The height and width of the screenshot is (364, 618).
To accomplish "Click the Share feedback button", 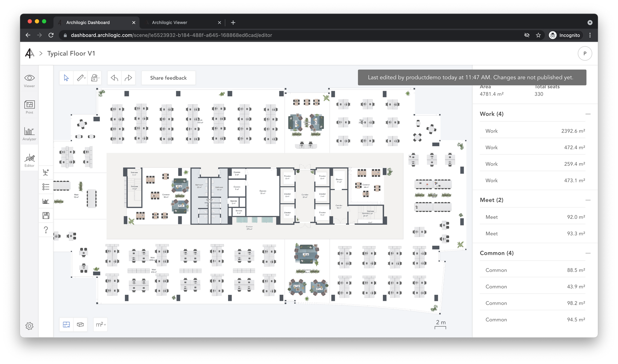I will click(x=168, y=78).
